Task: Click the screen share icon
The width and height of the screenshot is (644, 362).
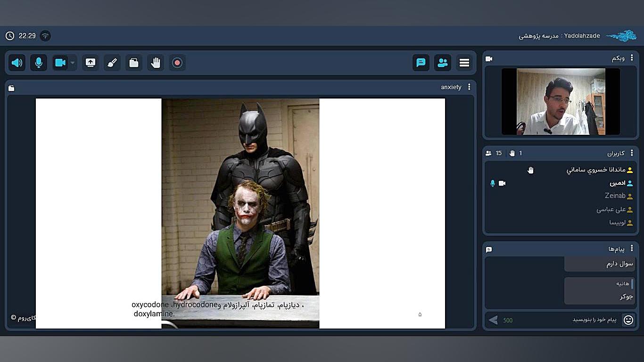Action: (x=91, y=63)
